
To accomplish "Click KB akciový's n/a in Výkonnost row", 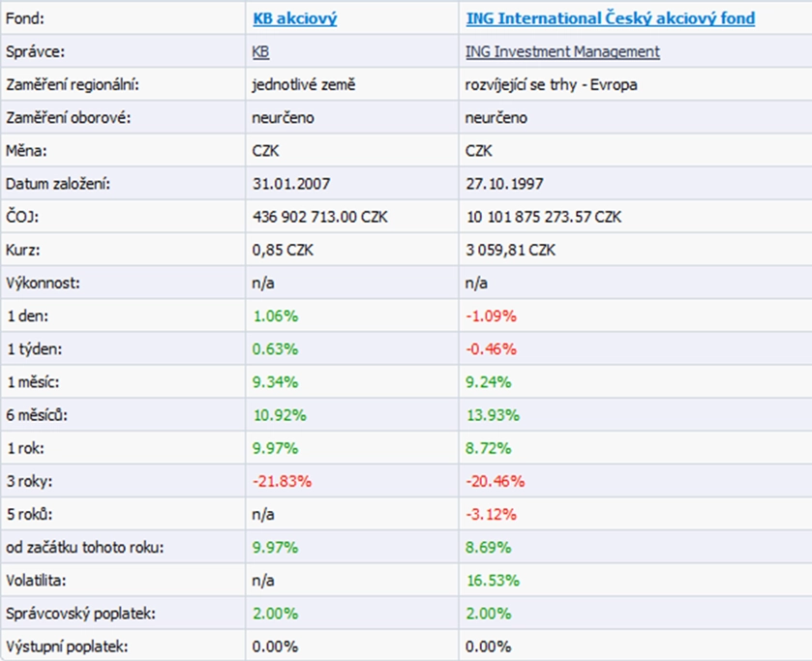I will (x=263, y=284).
